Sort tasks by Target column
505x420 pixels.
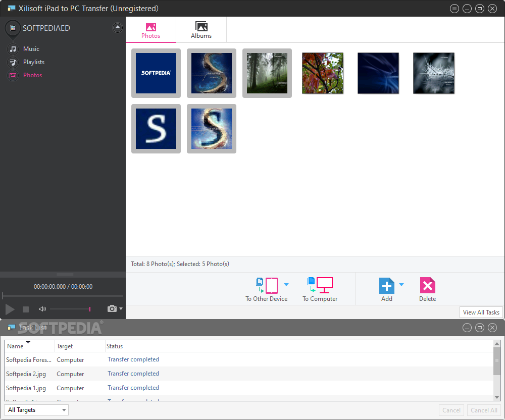point(80,346)
